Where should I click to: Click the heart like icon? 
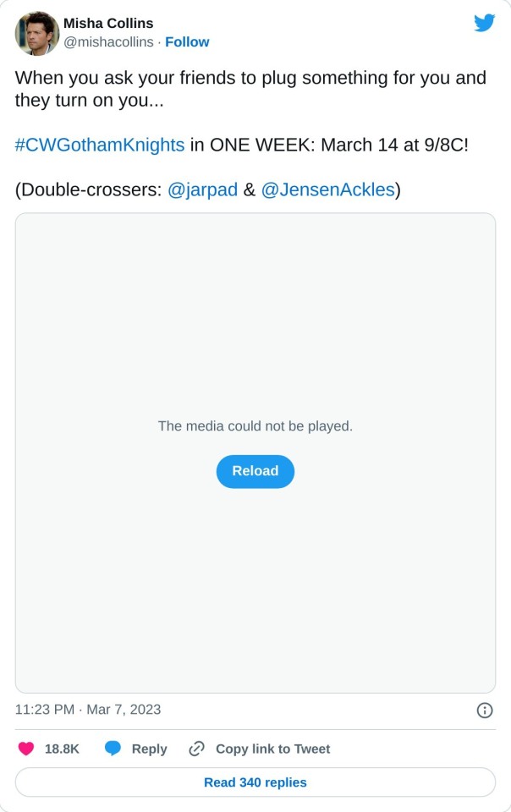pos(26,749)
